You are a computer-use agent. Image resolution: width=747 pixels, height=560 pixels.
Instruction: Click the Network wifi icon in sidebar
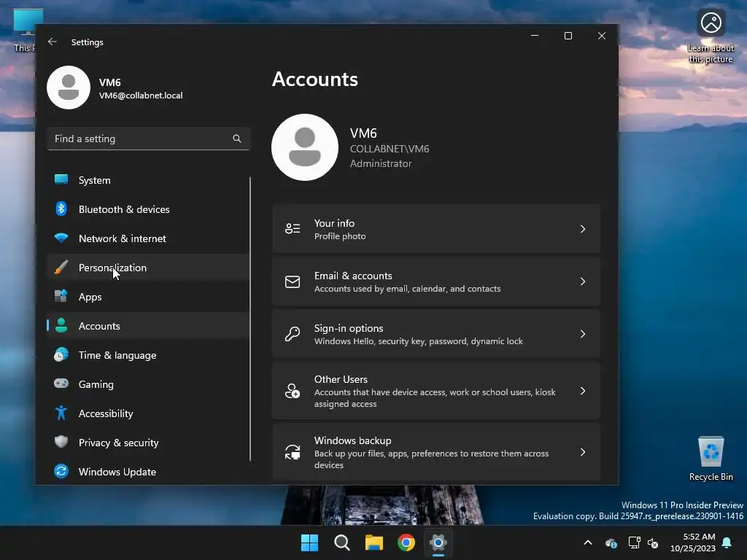pos(61,238)
